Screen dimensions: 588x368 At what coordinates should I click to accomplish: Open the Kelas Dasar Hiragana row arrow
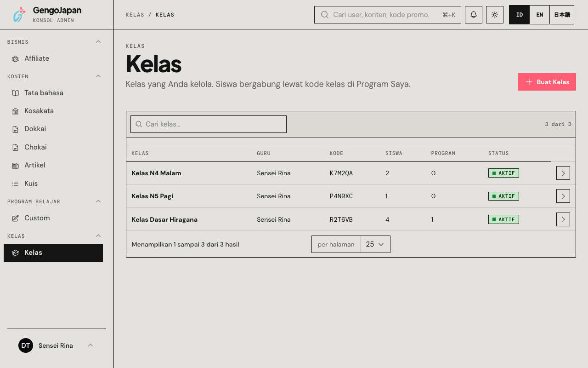[563, 219]
